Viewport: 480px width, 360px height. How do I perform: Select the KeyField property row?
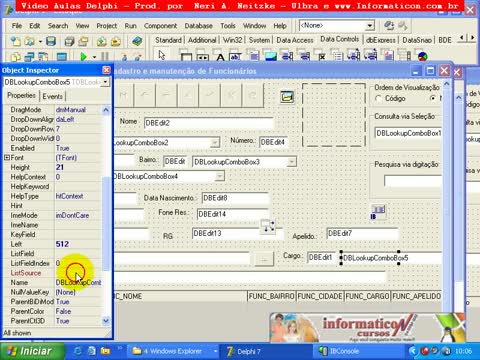pyautogui.click(x=52, y=235)
